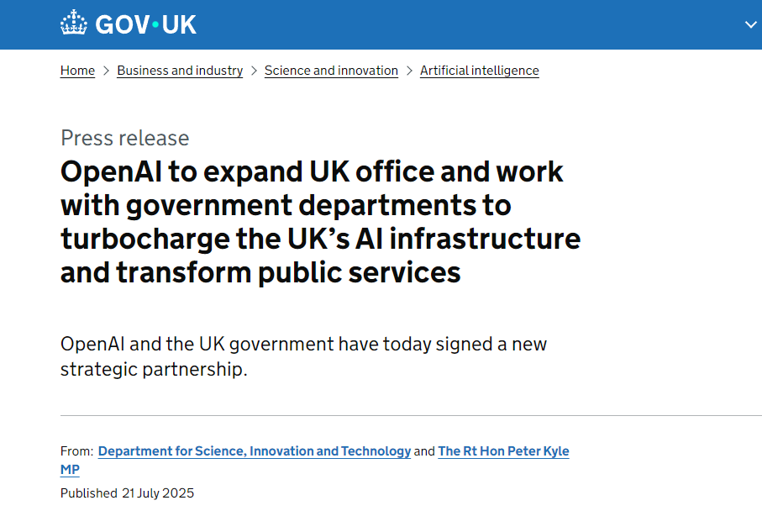Click the chevron after Business and industry
This screenshot has height=532, width=762.
click(x=254, y=71)
